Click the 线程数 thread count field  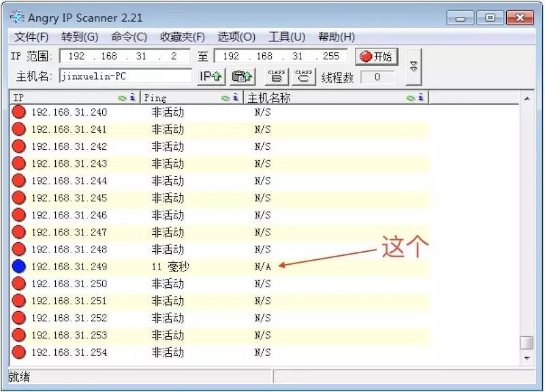pos(377,76)
